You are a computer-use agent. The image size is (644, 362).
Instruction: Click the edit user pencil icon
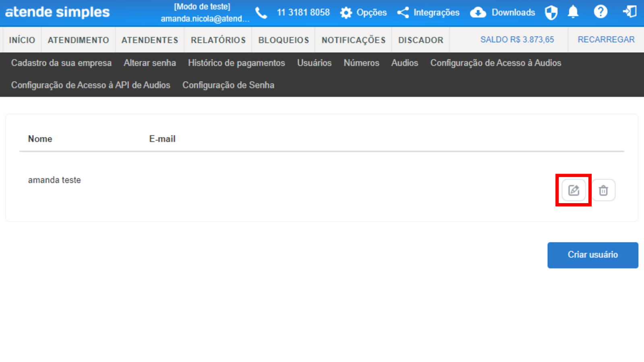574,190
